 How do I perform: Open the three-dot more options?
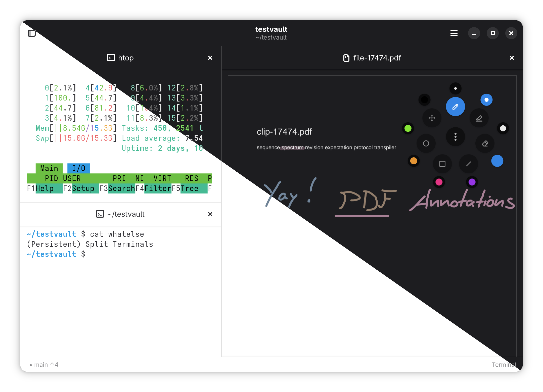(x=455, y=137)
